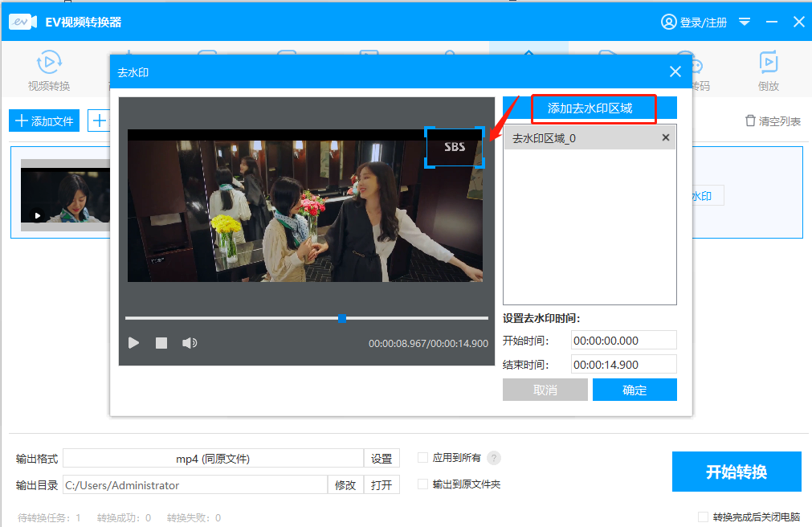Click the EV logo in the title bar

point(21,22)
